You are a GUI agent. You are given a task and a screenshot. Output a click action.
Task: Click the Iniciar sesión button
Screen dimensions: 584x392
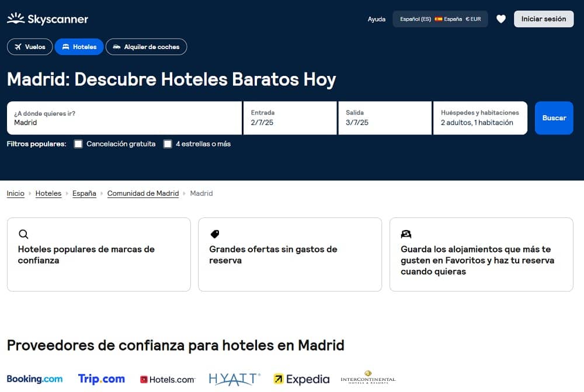pyautogui.click(x=544, y=19)
